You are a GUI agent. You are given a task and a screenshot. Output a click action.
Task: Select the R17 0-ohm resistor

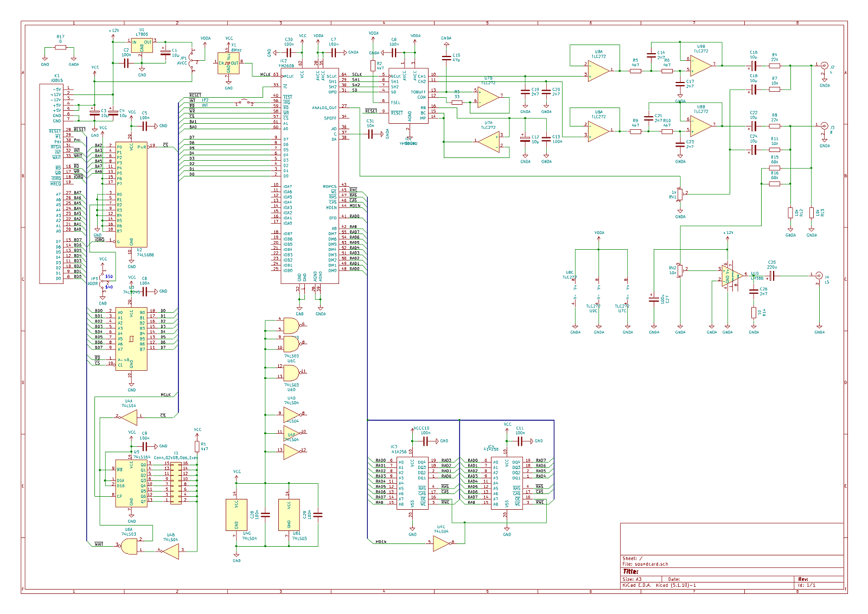[61, 48]
